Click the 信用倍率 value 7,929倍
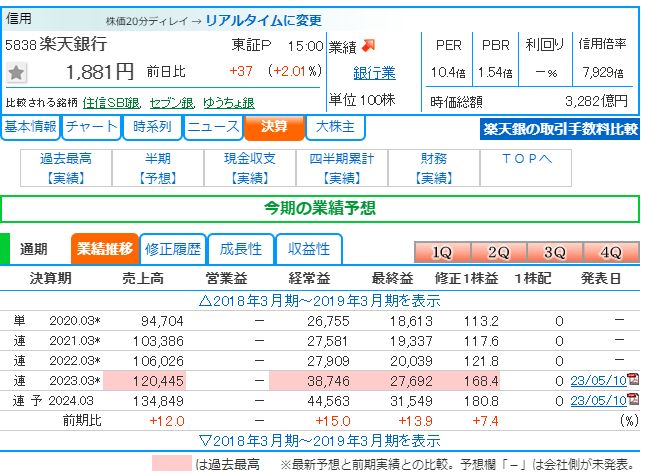 point(603,72)
